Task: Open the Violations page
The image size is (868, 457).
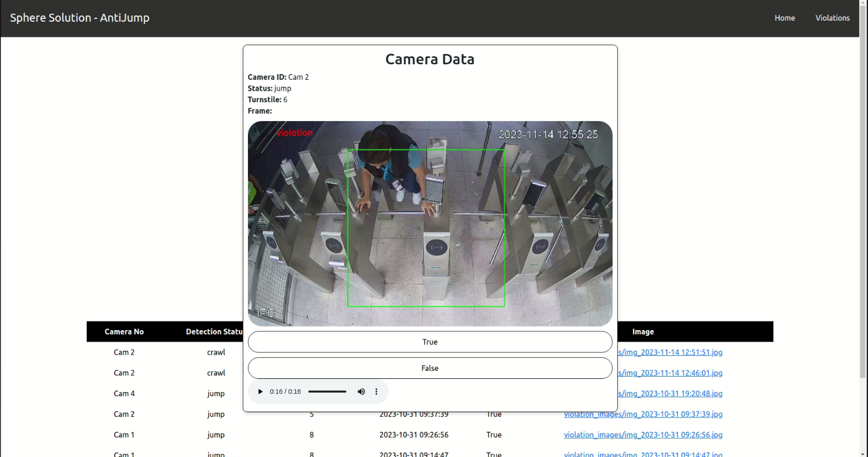Action: 832,18
